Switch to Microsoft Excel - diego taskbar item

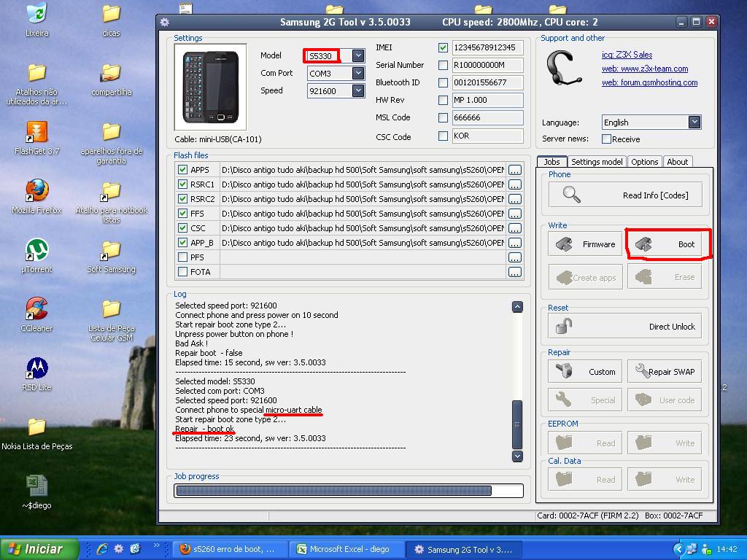(348, 550)
